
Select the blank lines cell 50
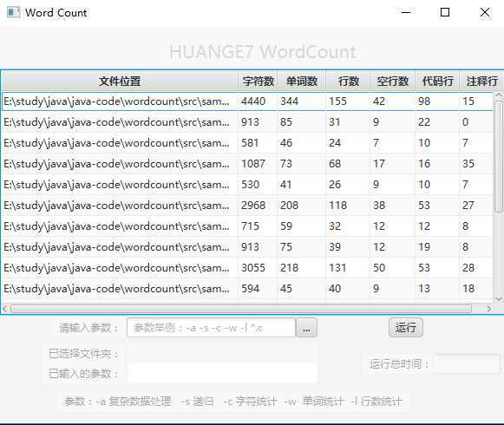click(392, 268)
